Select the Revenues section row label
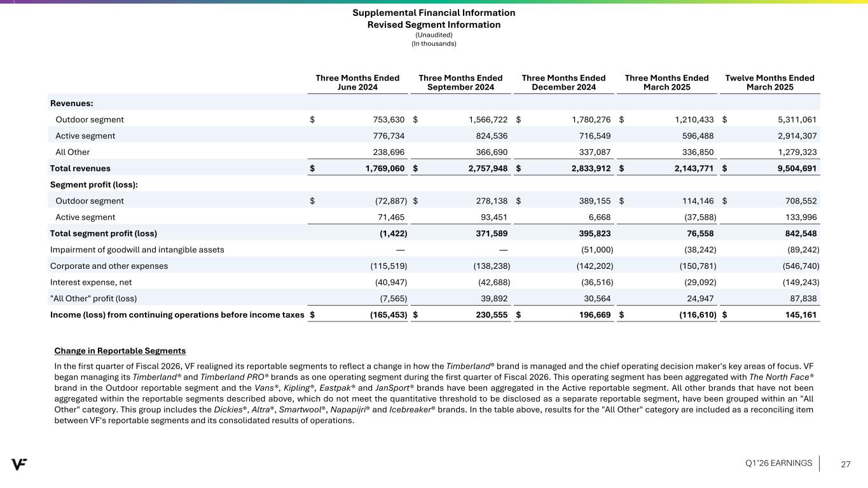 [x=71, y=102]
